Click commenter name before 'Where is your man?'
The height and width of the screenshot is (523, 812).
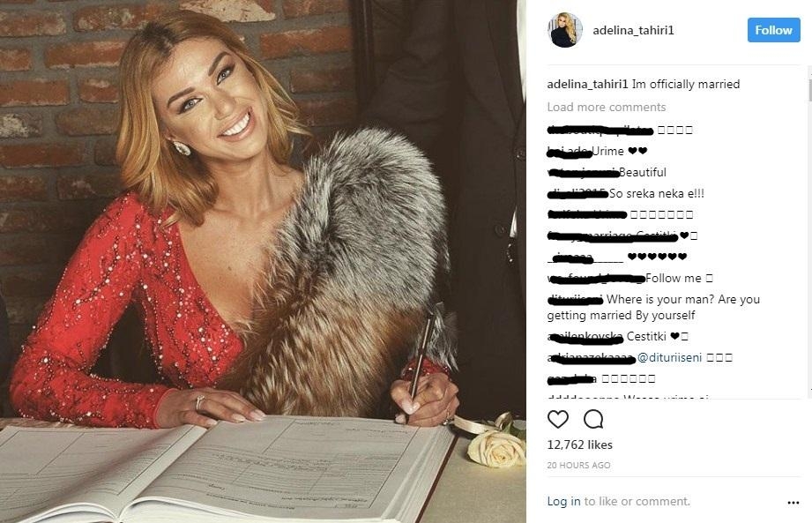pyautogui.click(x=575, y=299)
